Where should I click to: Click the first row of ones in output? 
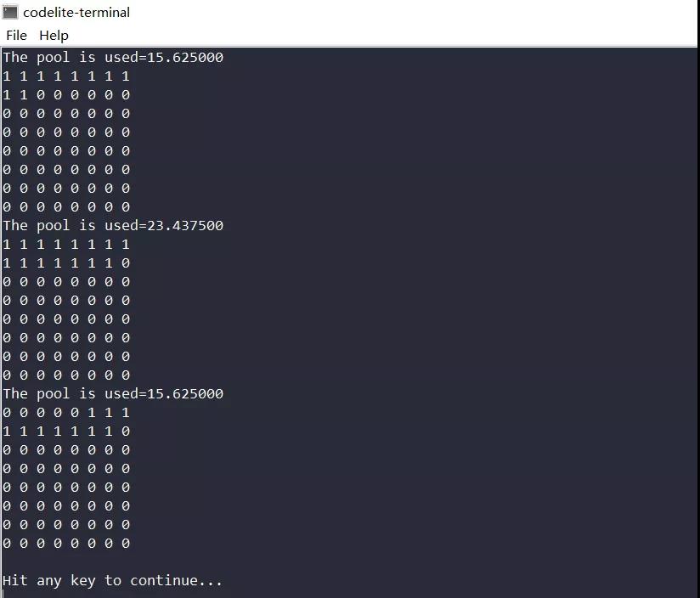click(66, 76)
